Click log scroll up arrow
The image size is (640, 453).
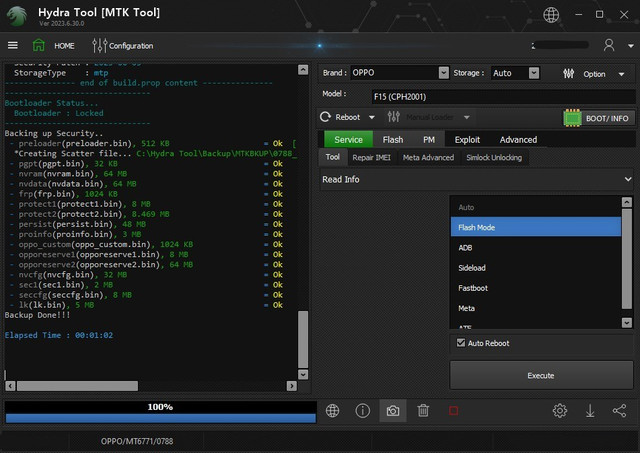303,70
